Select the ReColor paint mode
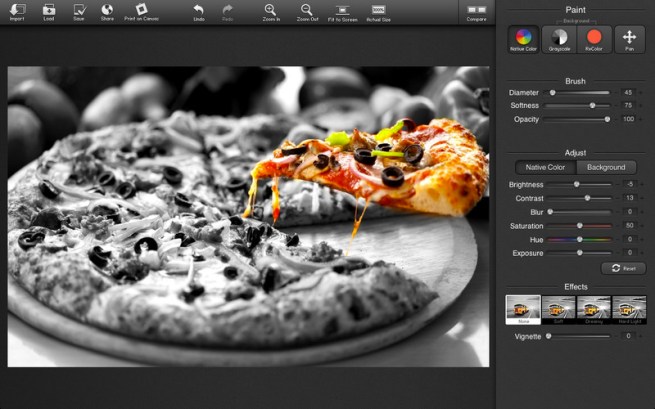The width and height of the screenshot is (655, 409). tap(594, 39)
